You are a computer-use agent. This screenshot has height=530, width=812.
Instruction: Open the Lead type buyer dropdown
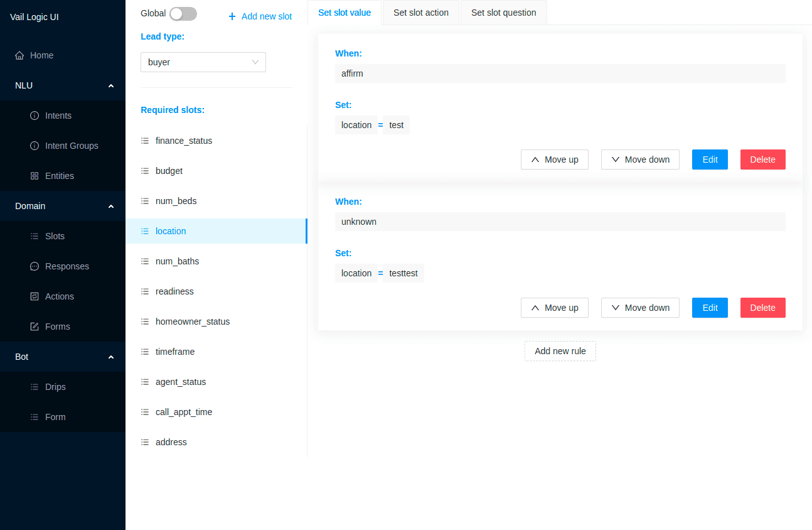tap(203, 62)
